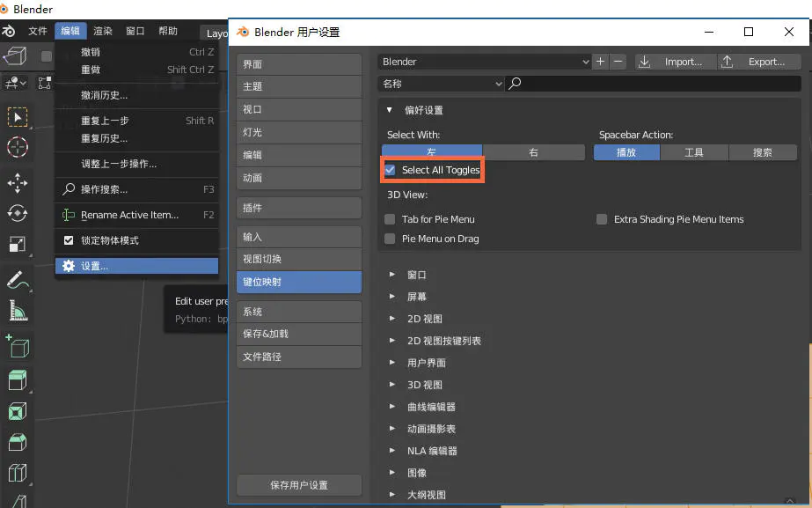Click the add keymap preset plus icon

coord(600,62)
